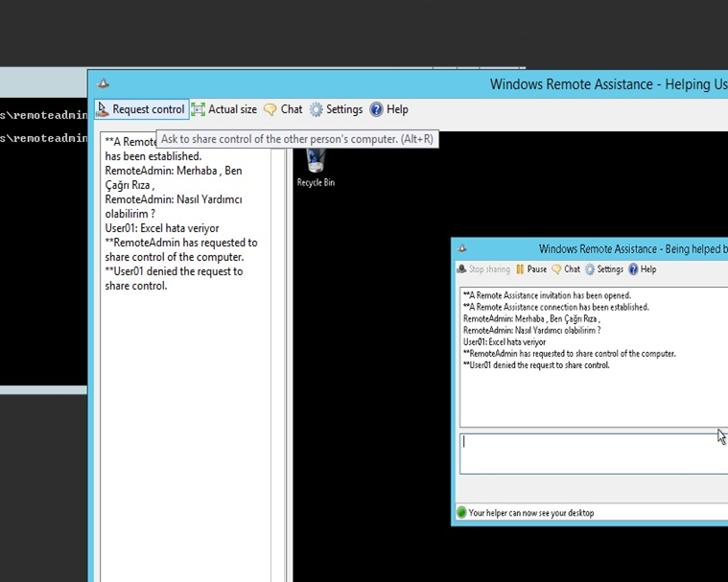Click the Request control mouse icon
This screenshot has height=582, width=728.
click(103, 109)
